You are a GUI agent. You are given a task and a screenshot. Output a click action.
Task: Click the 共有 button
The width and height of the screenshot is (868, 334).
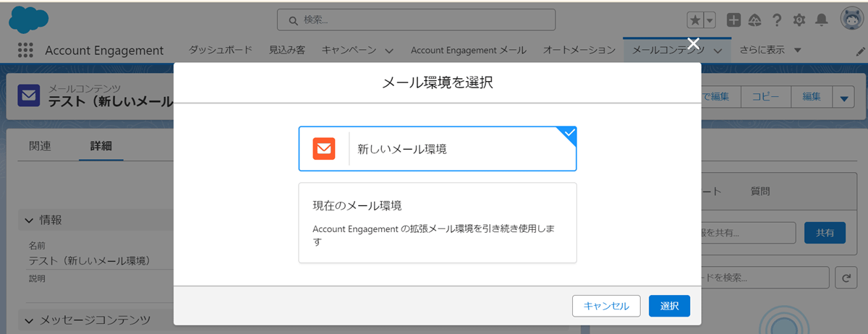[825, 233]
